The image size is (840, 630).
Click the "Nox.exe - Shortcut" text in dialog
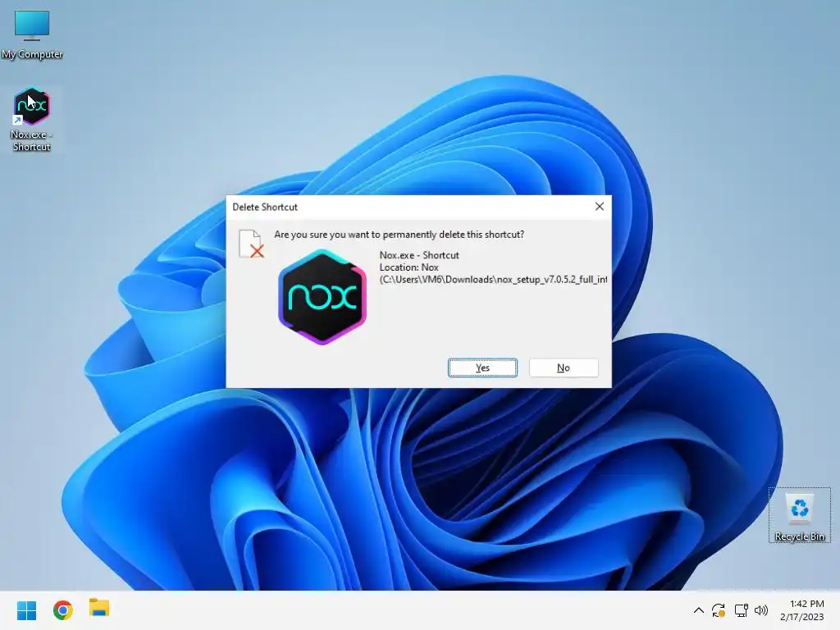click(419, 255)
